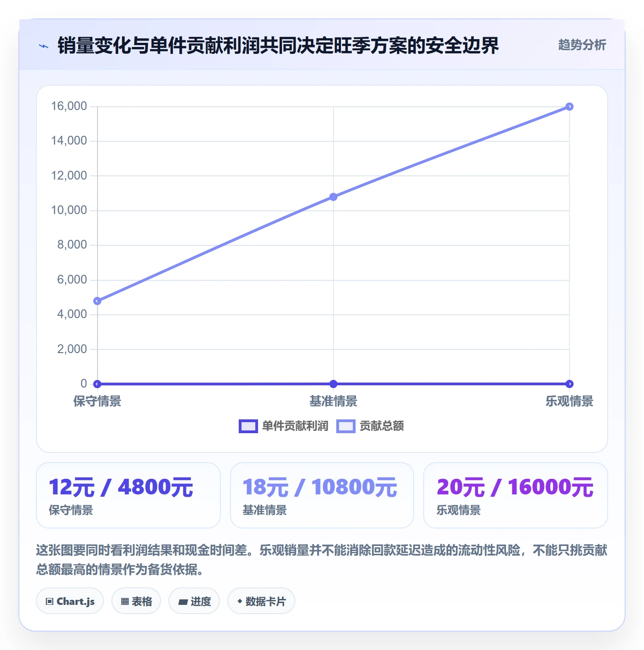Click the 基准情景 x-axis label
644x650 pixels.
333,401
